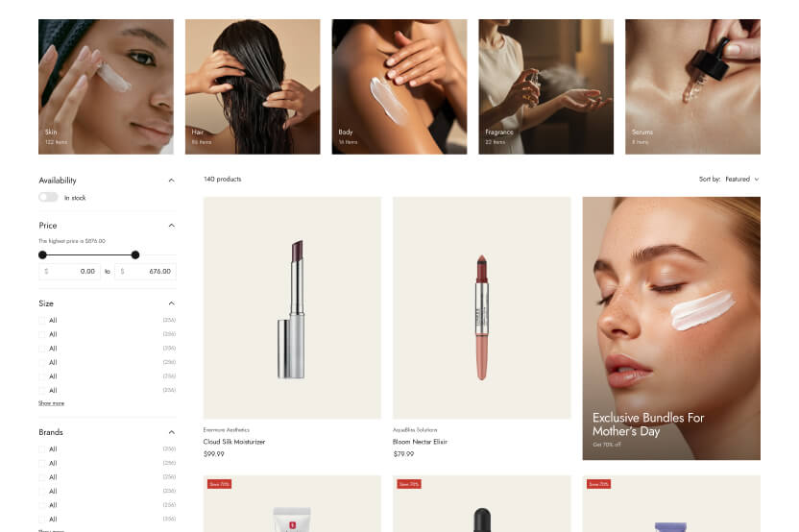Check the fourth Brands checkbox

coord(42,492)
